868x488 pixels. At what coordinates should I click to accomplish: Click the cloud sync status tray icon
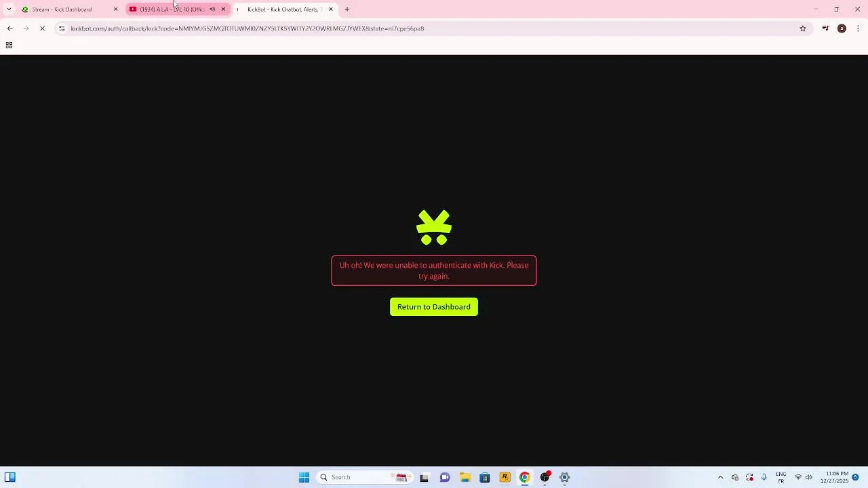point(735,477)
